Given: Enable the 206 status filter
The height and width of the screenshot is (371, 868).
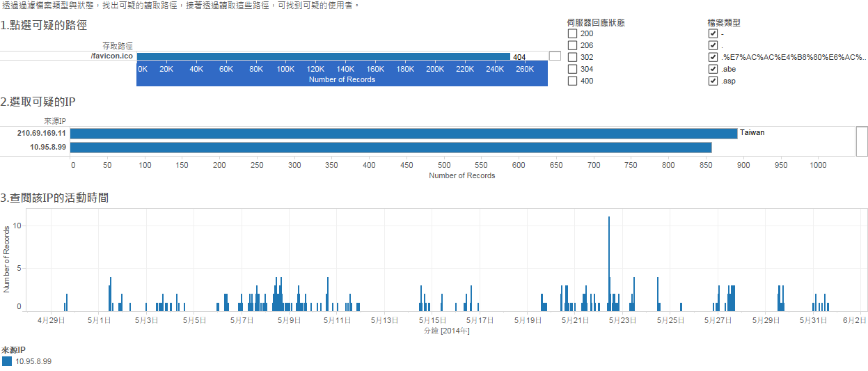Looking at the screenshot, I should click(572, 45).
